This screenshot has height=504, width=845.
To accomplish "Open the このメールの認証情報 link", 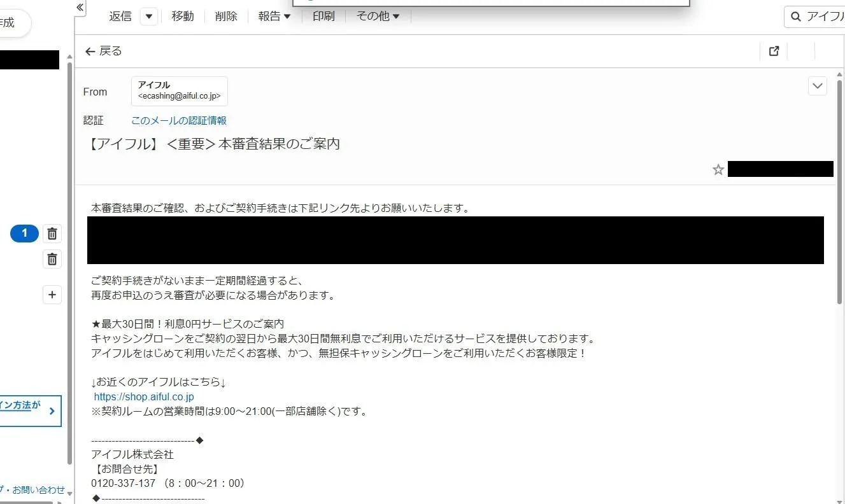I will (x=179, y=120).
